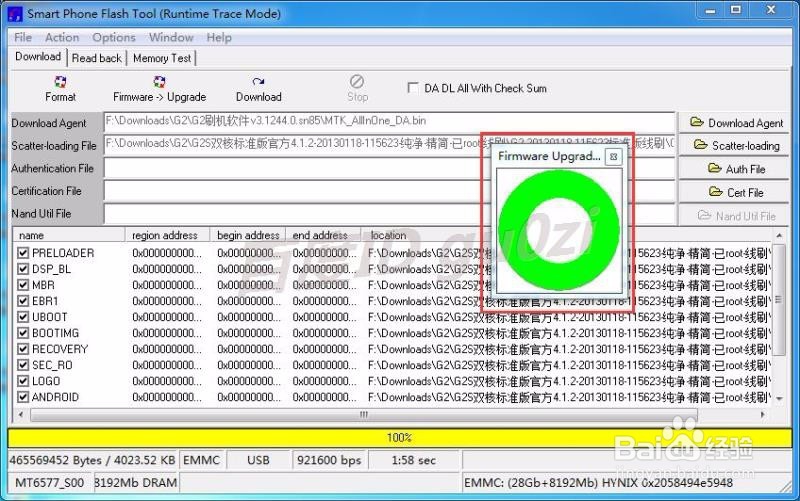Click the Nand Util File field

click(x=389, y=214)
